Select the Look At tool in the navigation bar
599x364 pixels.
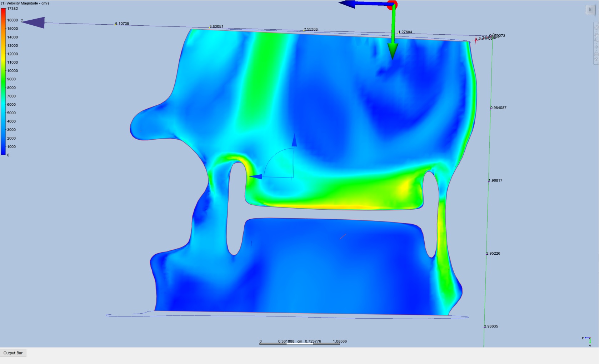[x=596, y=54]
